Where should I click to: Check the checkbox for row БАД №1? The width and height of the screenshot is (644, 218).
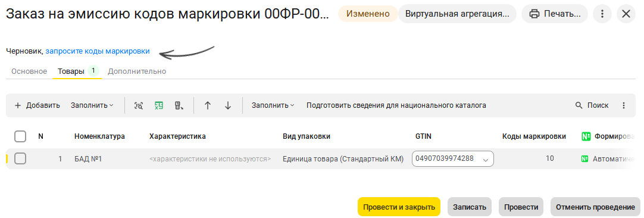pyautogui.click(x=20, y=158)
